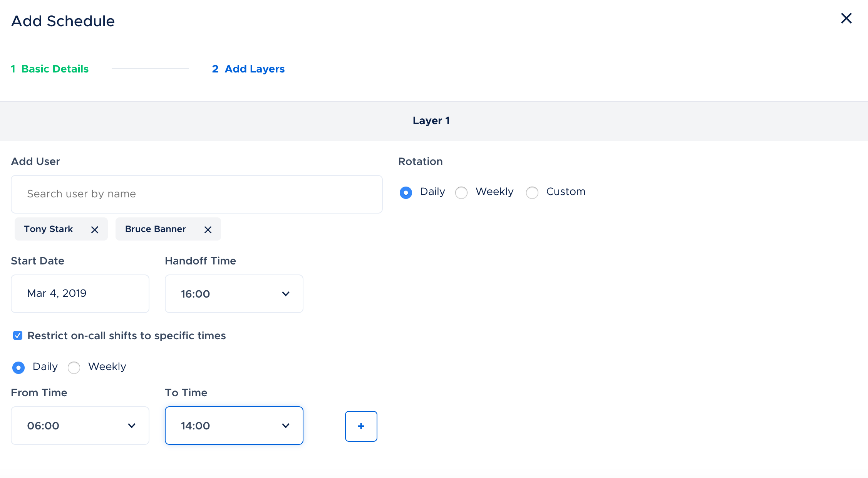The image size is (868, 478).
Task: Close the Add Schedule dialog
Action: pos(846,19)
